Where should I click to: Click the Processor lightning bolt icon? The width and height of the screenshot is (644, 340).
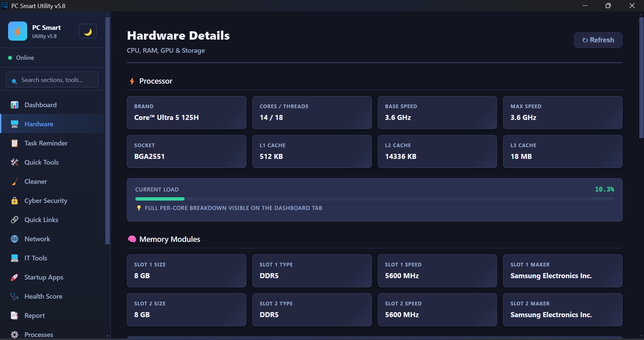click(132, 81)
